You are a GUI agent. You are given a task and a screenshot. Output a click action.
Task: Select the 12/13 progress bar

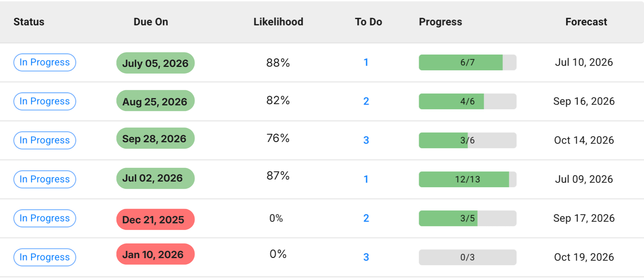pyautogui.click(x=467, y=179)
